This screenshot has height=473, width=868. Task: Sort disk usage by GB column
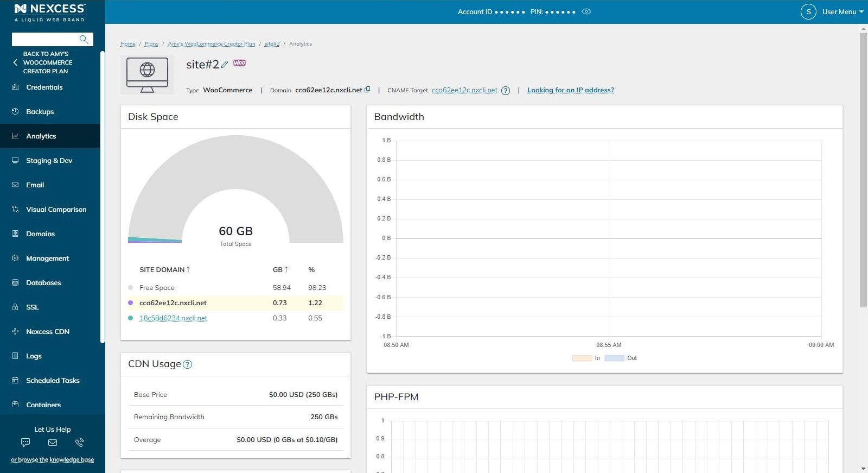280,269
